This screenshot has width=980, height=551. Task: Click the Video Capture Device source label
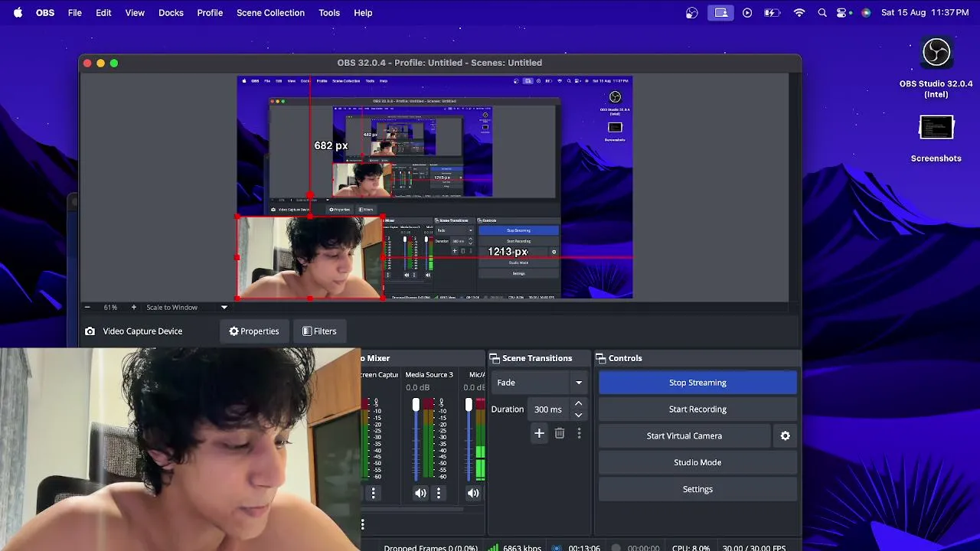(x=142, y=331)
